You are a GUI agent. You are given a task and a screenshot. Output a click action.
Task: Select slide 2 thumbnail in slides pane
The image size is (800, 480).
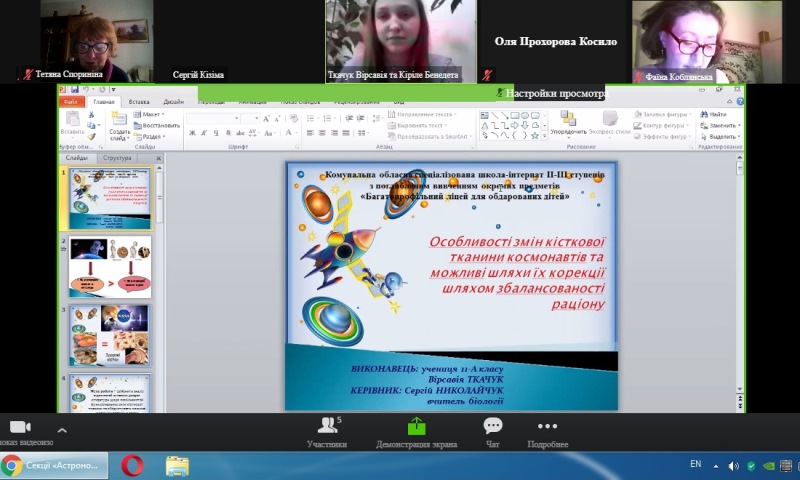coord(110,267)
